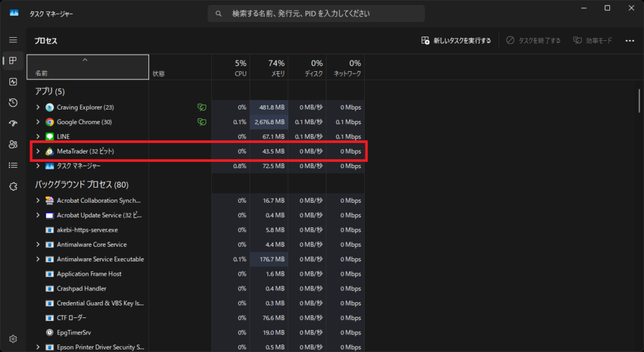Click the Task Manager title bar icon
Screen dimensions: 644x352
(x=14, y=13)
